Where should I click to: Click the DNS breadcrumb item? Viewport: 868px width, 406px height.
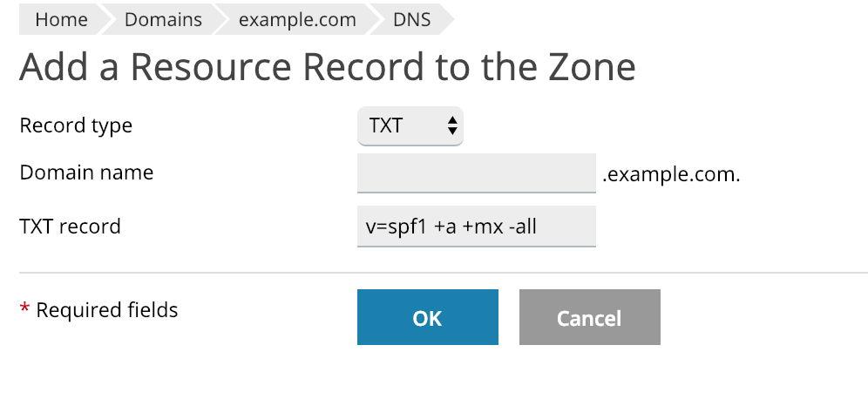click(x=412, y=19)
